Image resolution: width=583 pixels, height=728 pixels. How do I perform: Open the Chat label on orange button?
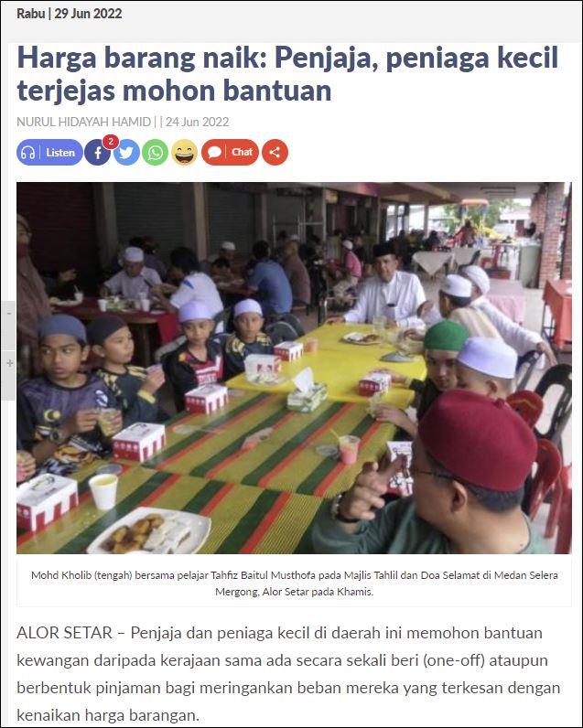pos(242,152)
